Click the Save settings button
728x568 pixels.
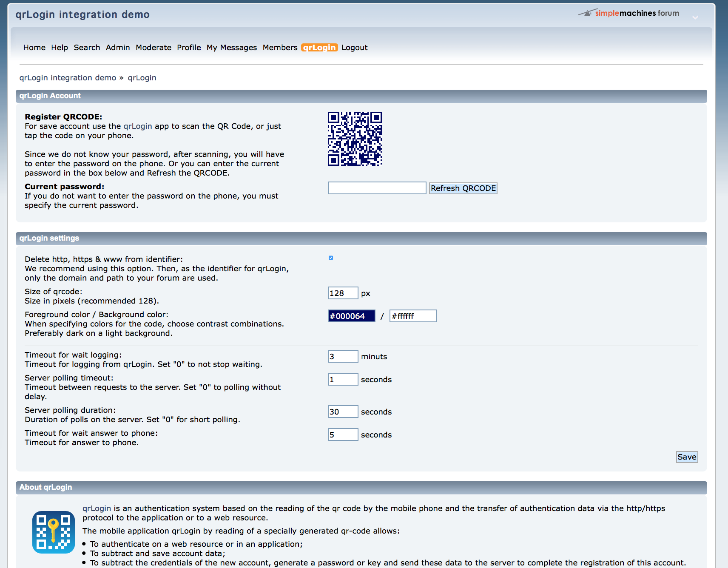tap(687, 457)
